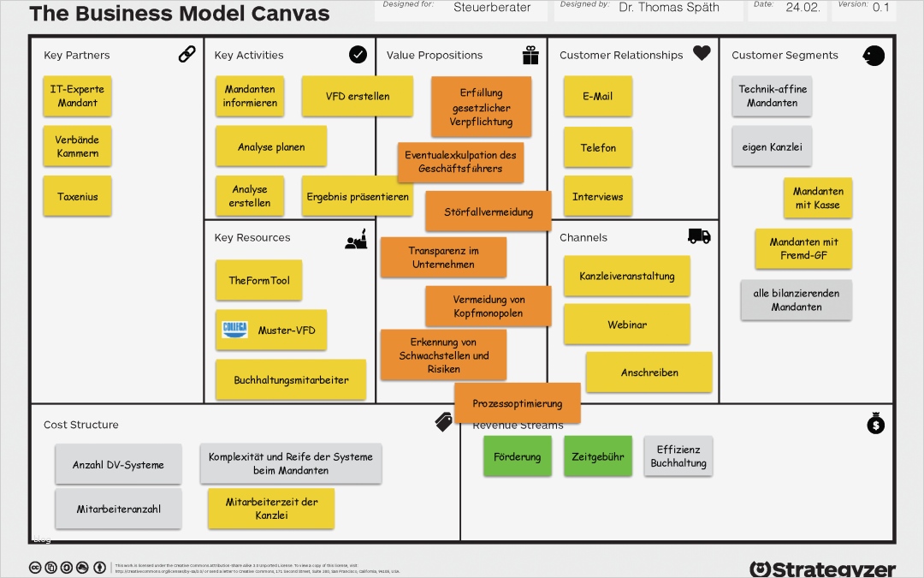The image size is (924, 578).
Task: Select the Mandanten mit Kasse note
Action: point(818,198)
